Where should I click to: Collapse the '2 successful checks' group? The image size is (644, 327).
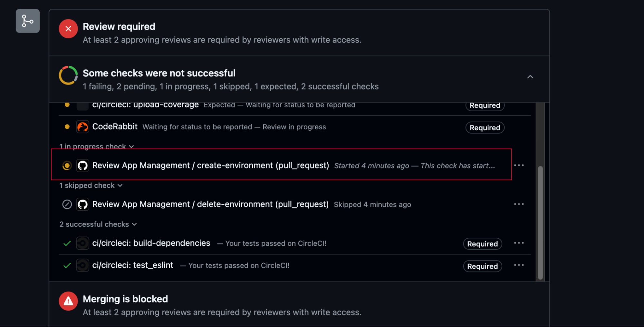pyautogui.click(x=98, y=224)
